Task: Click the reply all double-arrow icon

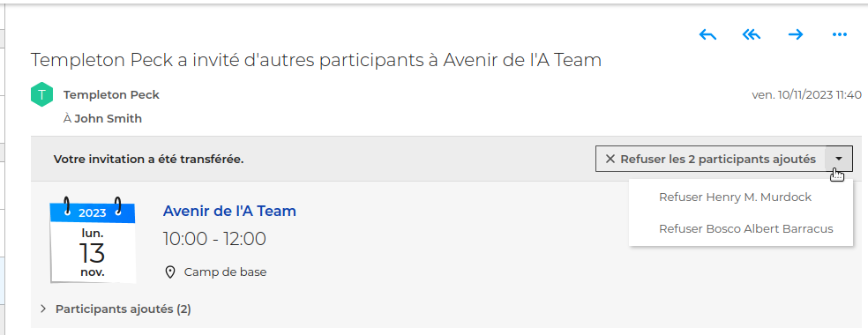Action: [x=752, y=35]
